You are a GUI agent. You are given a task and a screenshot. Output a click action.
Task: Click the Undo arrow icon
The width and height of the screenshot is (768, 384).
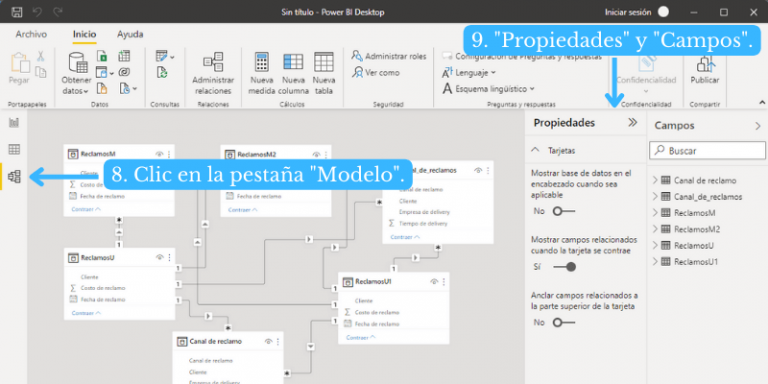pyautogui.click(x=37, y=12)
